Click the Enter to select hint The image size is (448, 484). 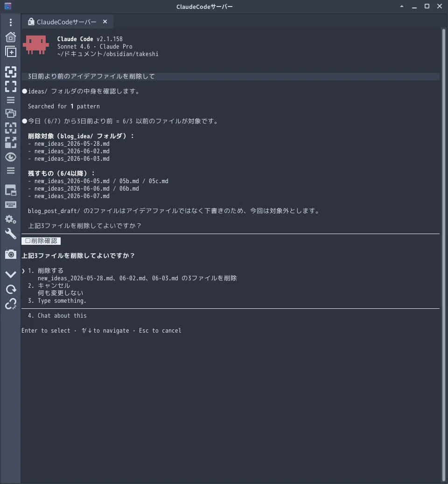pos(46,331)
